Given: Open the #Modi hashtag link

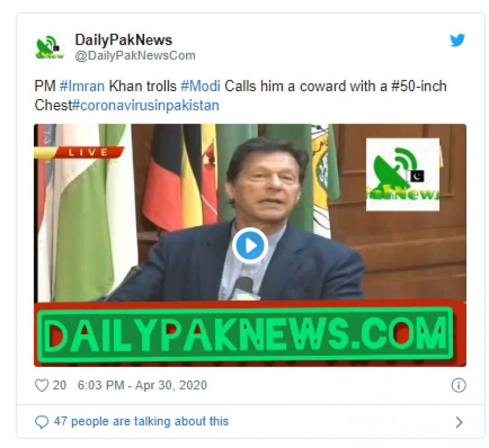Looking at the screenshot, I should [x=200, y=86].
